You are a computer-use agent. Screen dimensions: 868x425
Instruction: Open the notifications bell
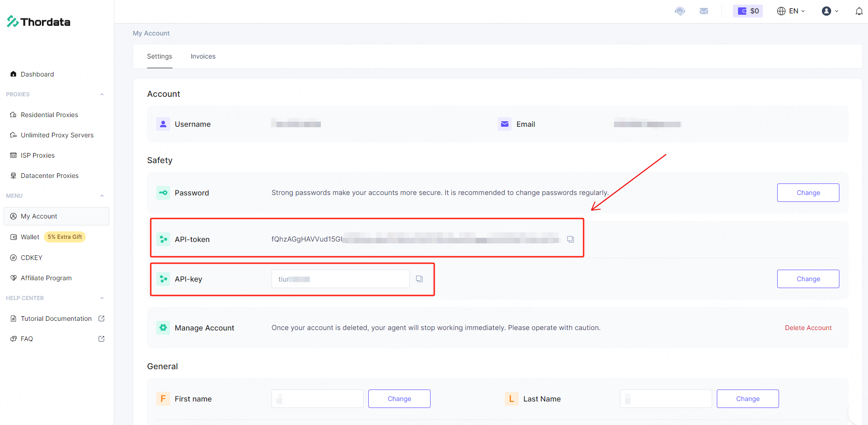coord(859,11)
